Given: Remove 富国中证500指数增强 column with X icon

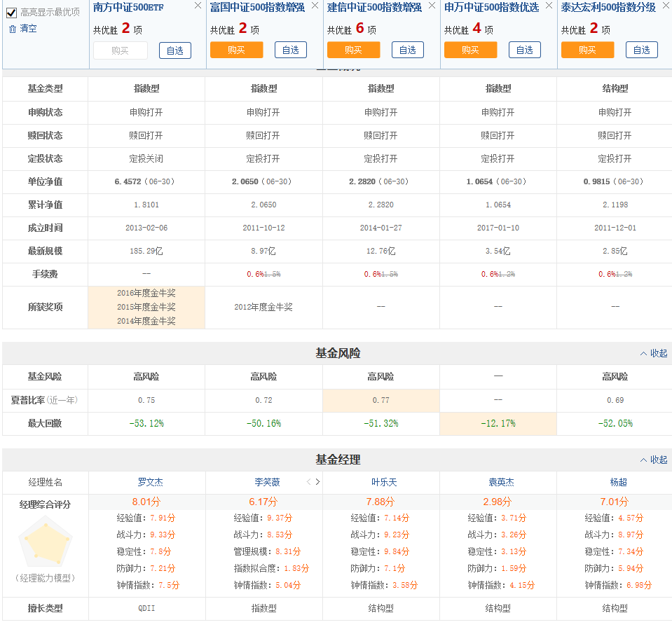Looking at the screenshot, I should 315,6.
